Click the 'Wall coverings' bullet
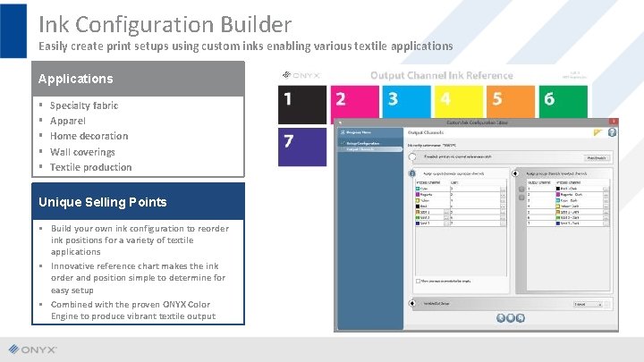The height and width of the screenshot is (362, 644). pyautogui.click(x=82, y=152)
